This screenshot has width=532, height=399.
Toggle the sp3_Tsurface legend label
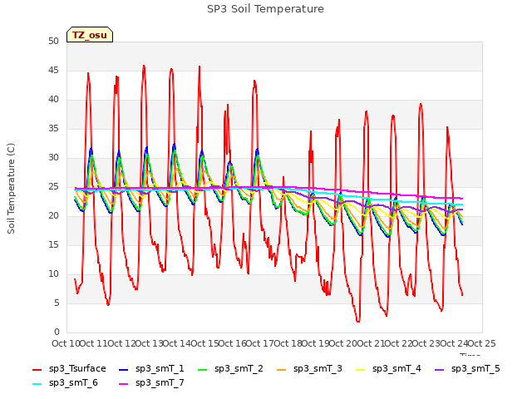(x=77, y=369)
